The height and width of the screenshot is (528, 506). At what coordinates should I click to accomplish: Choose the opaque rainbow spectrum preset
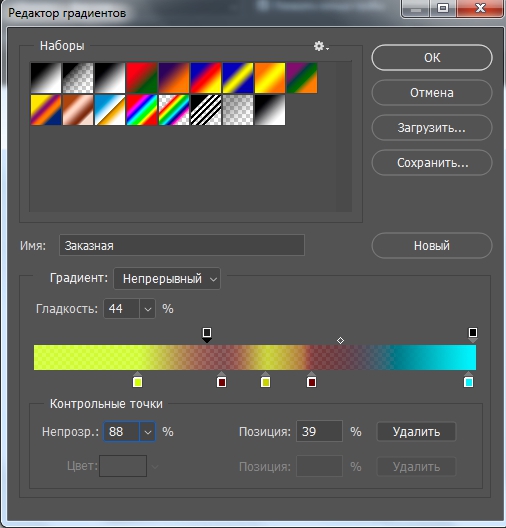pos(142,110)
